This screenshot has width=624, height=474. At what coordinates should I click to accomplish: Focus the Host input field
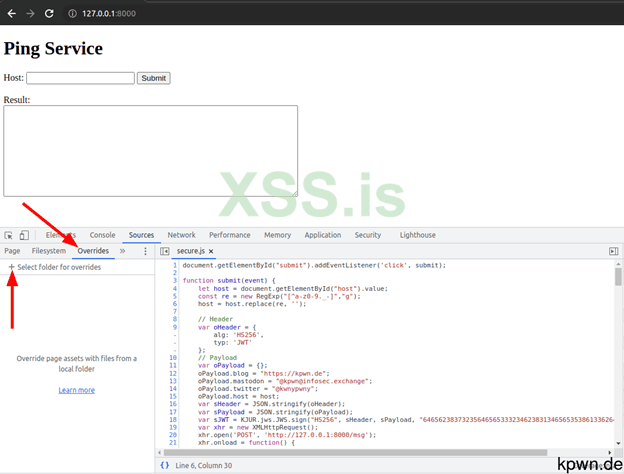tap(80, 78)
